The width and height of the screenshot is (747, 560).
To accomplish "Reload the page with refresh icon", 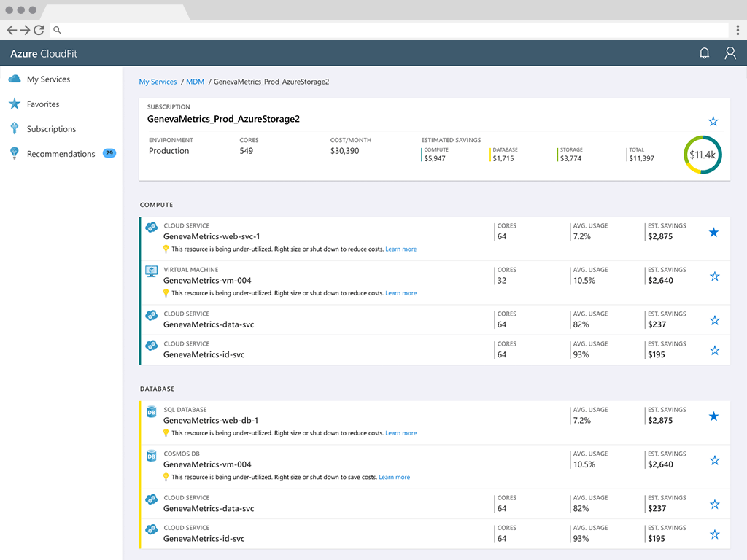I will click(39, 30).
